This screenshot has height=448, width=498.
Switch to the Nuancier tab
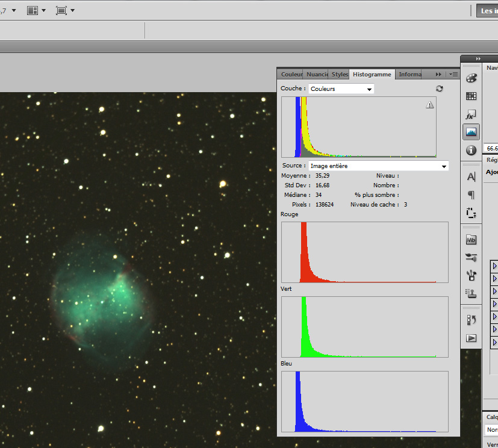[316, 75]
